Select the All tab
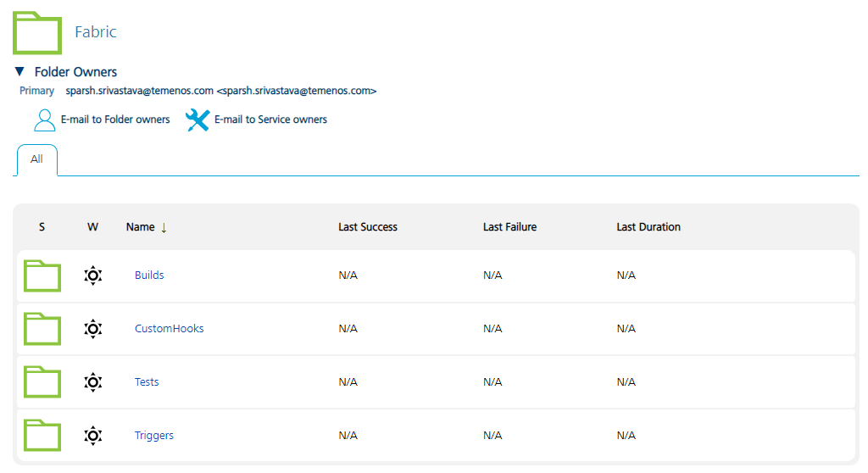The height and width of the screenshot is (473, 868). [36, 159]
